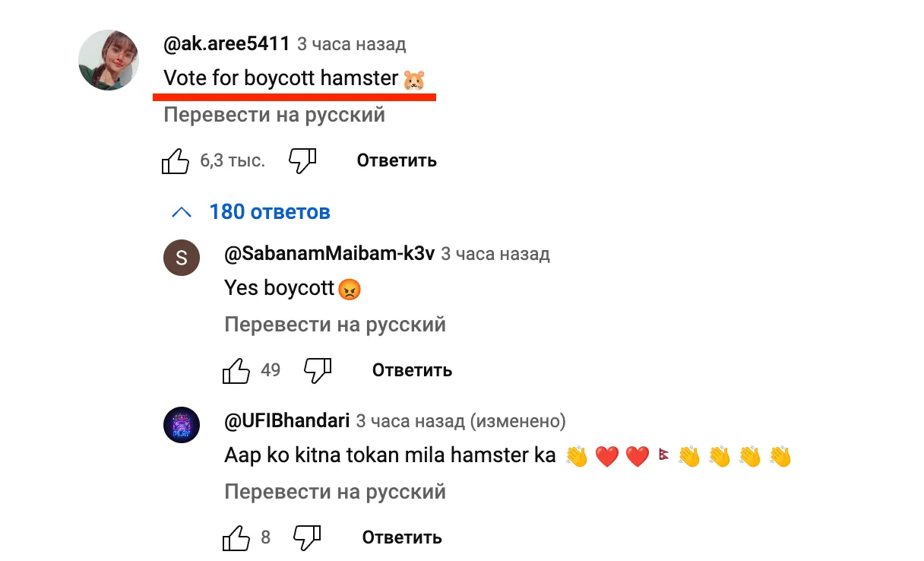Like the @UFIBhandari reply
924x561 pixels.
point(236,538)
